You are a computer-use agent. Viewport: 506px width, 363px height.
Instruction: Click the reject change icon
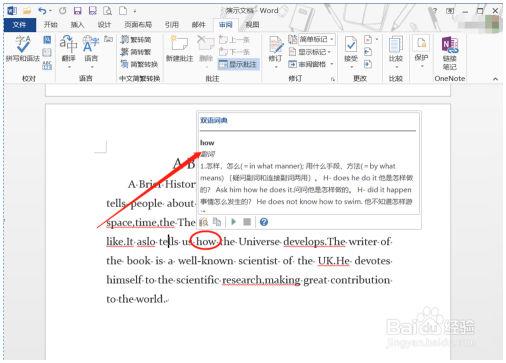[x=368, y=40]
